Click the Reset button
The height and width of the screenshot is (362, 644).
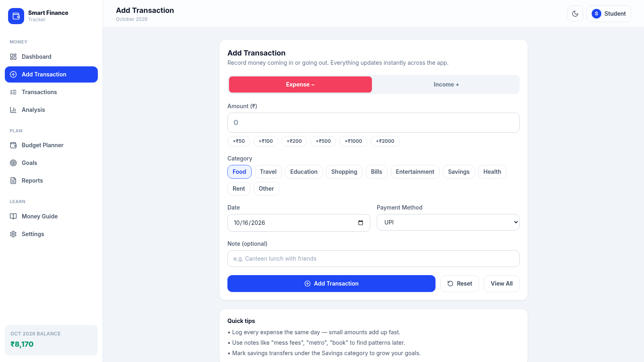(x=460, y=284)
